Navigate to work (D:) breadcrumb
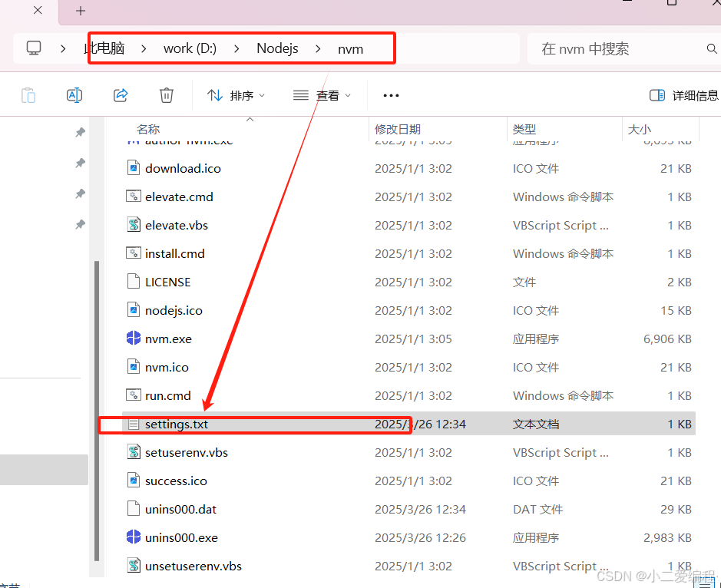Viewport: 721px width, 588px height. (x=190, y=48)
